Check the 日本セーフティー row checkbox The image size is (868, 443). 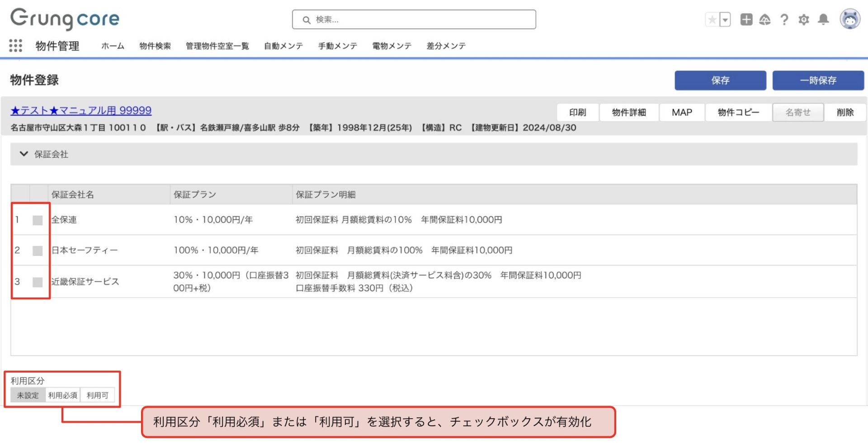click(38, 250)
